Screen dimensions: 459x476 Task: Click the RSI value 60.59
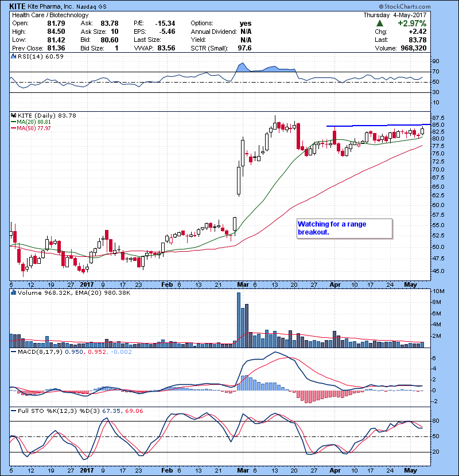(55, 56)
